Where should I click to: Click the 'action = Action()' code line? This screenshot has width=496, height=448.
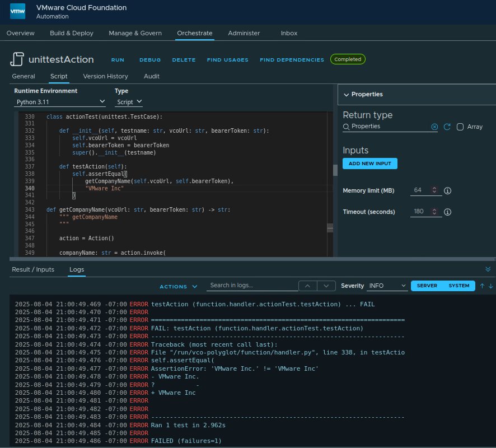point(86,238)
